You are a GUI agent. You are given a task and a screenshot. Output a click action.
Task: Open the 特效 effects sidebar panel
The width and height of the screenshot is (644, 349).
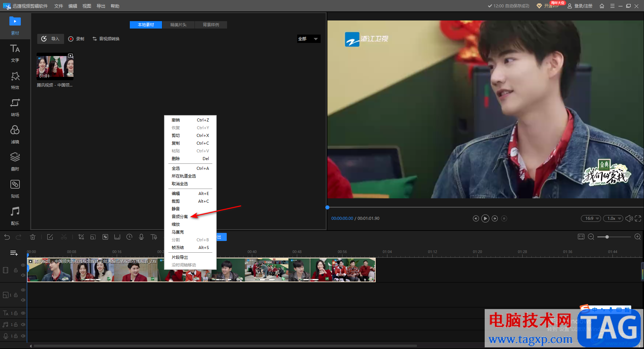pos(15,80)
